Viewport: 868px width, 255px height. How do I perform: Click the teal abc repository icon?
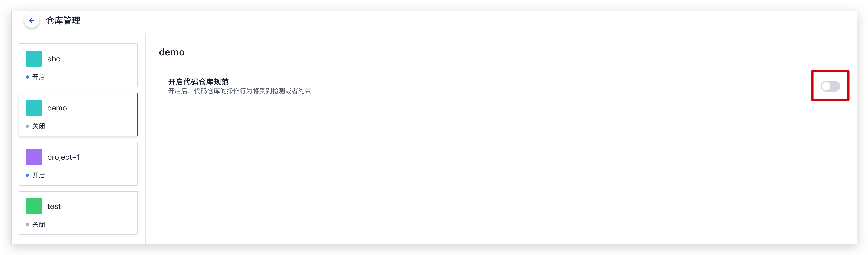pyautogui.click(x=34, y=59)
